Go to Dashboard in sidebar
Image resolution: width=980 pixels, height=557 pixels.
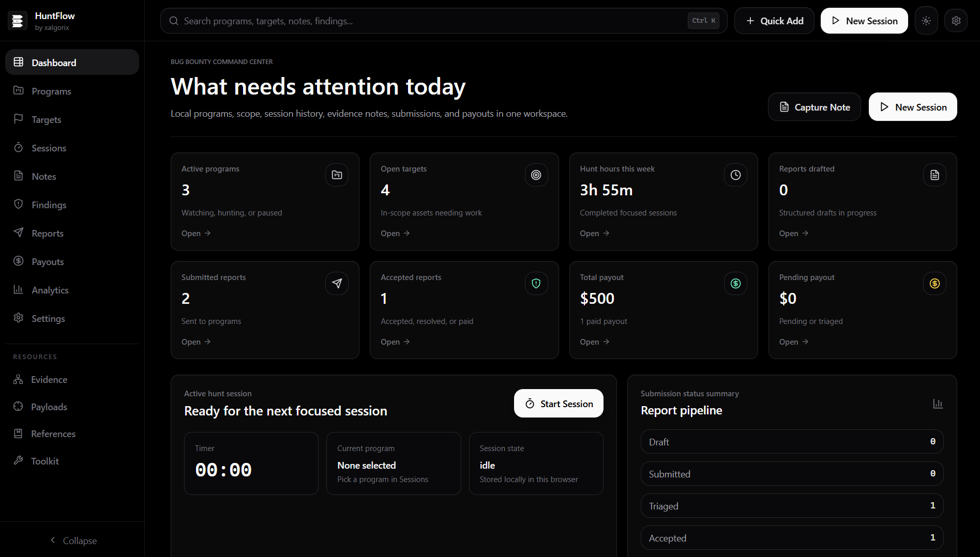(x=72, y=63)
